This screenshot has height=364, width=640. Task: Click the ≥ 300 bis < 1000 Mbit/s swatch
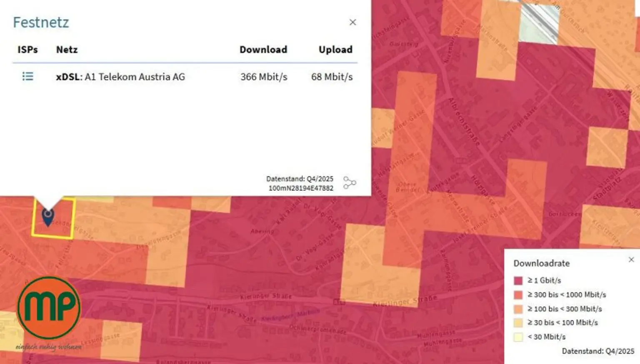click(x=518, y=294)
